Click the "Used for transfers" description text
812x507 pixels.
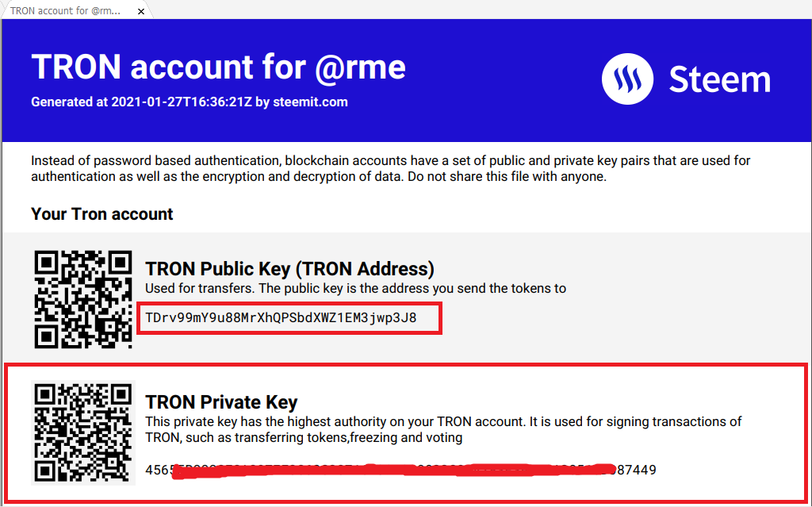(x=355, y=288)
